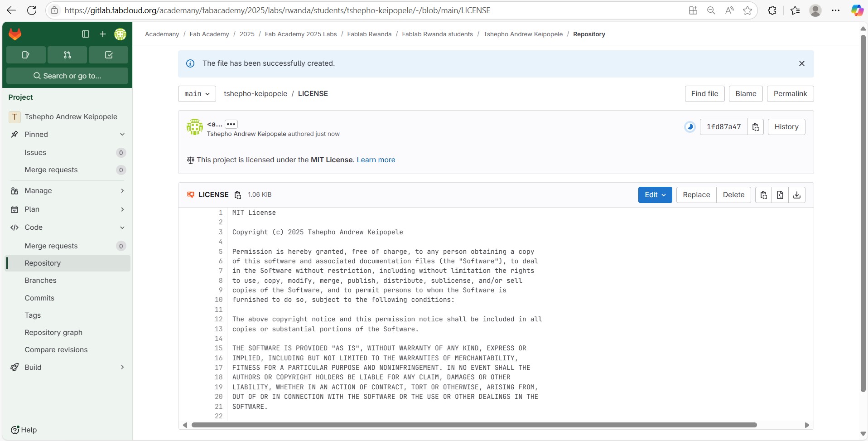Open the to-do list shortcut icon
The image size is (868, 441).
(109, 55)
